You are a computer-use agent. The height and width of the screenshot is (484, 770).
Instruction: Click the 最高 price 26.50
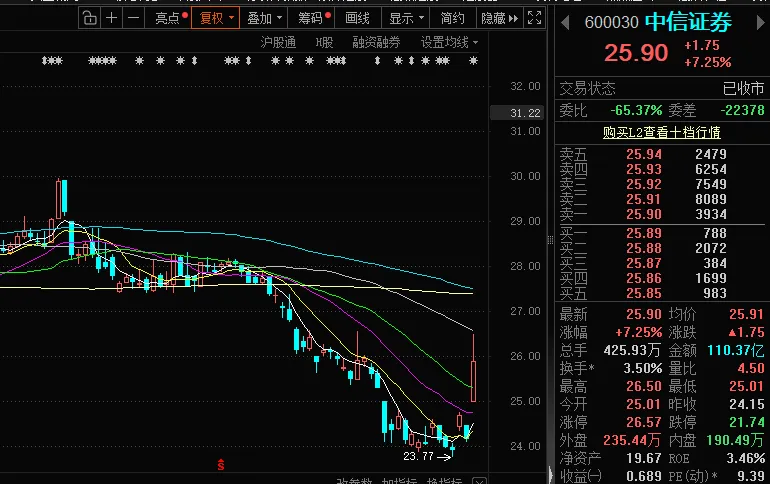[644, 386]
